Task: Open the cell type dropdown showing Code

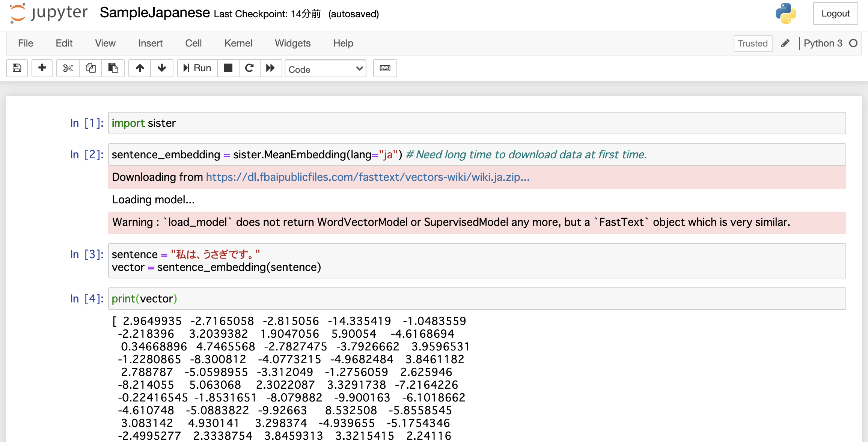Action: pos(325,69)
